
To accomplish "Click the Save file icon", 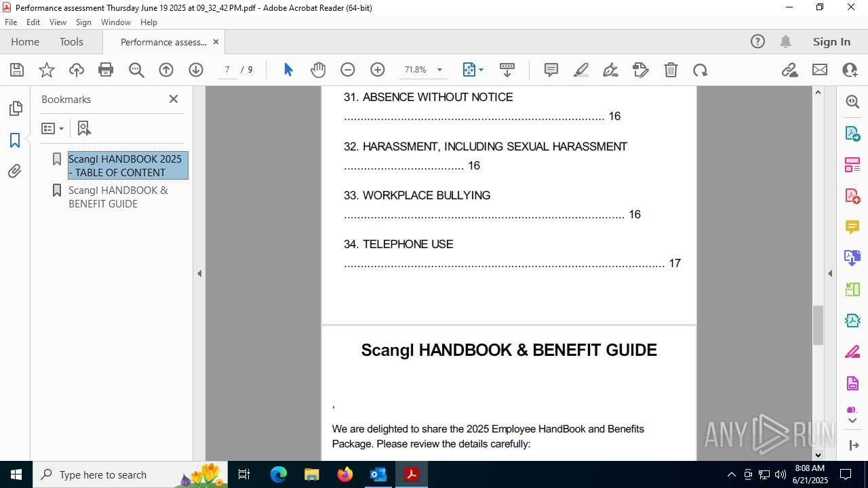I will tap(17, 70).
